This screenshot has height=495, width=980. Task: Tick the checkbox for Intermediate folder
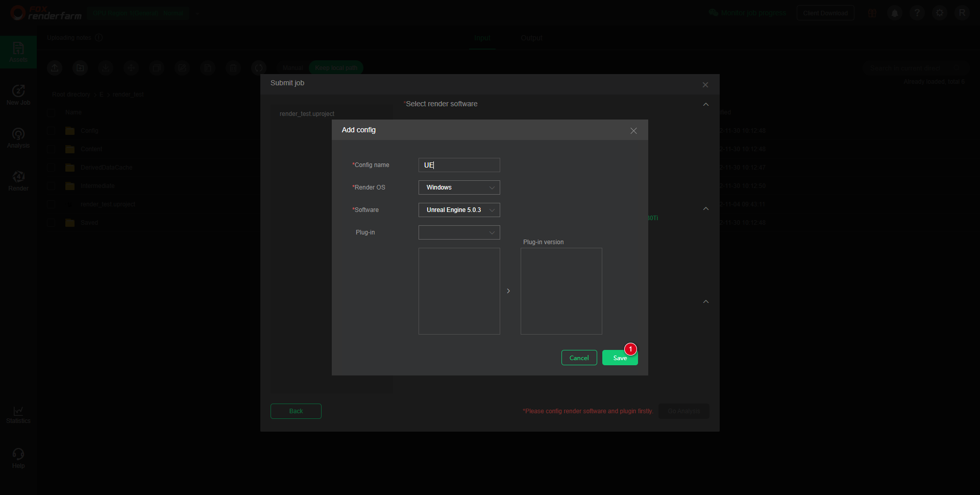(x=51, y=186)
